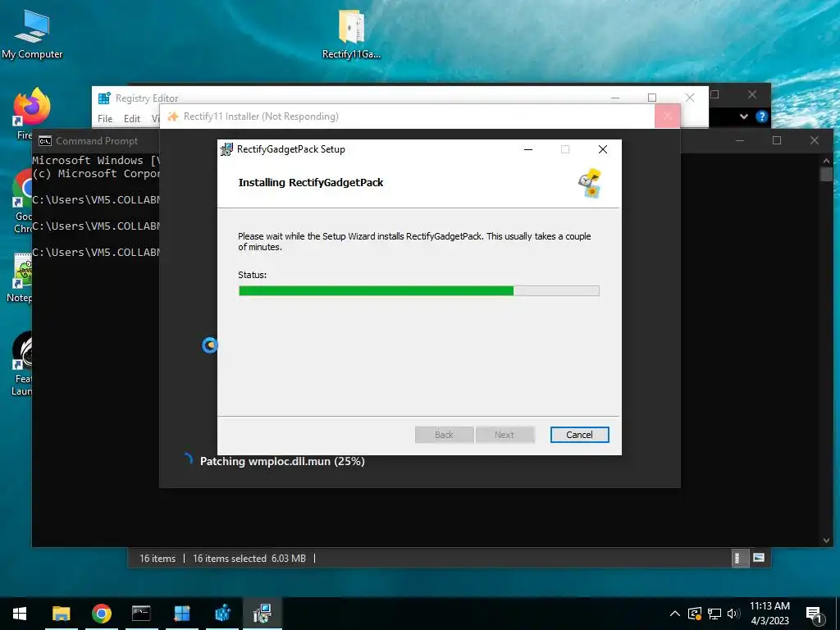This screenshot has height=630, width=840.
Task: Click the security warning tray icon
Action: coord(695,614)
